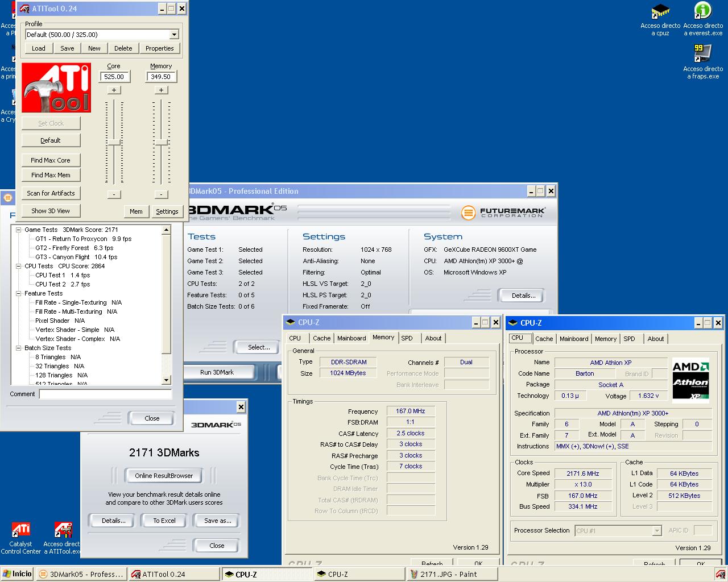Click Show 3D View
The image size is (728, 582).
pos(51,211)
